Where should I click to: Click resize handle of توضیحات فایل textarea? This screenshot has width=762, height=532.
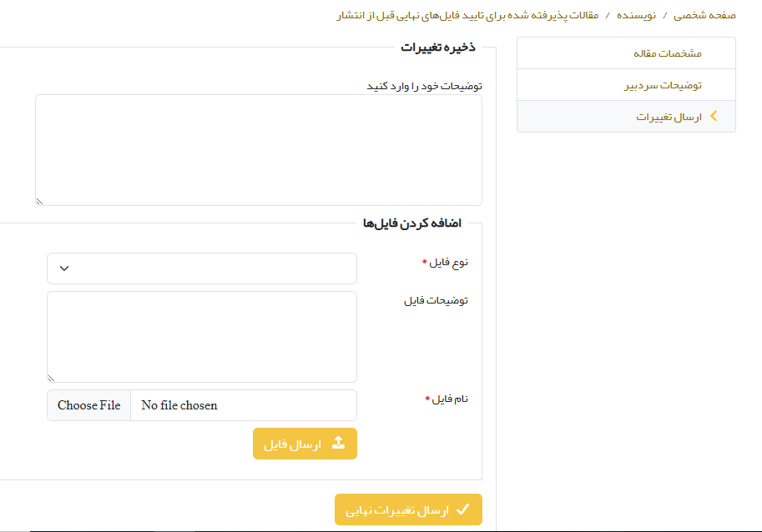51,378
